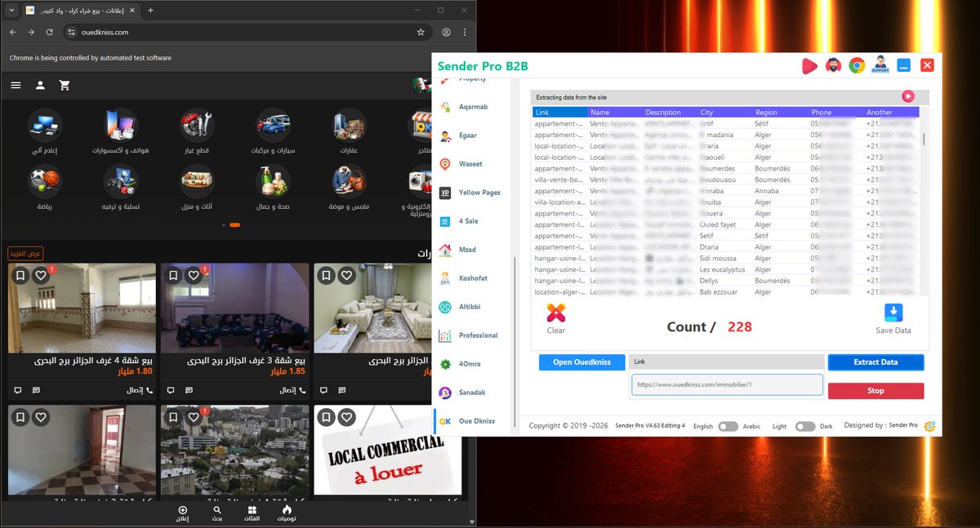Open the توصيات recommendations tab in bottom bar

(x=286, y=513)
